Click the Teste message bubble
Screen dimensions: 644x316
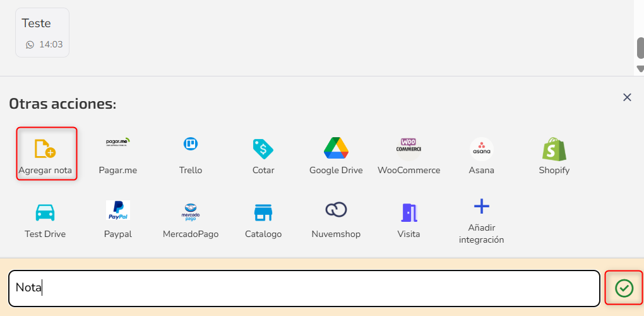(42, 32)
